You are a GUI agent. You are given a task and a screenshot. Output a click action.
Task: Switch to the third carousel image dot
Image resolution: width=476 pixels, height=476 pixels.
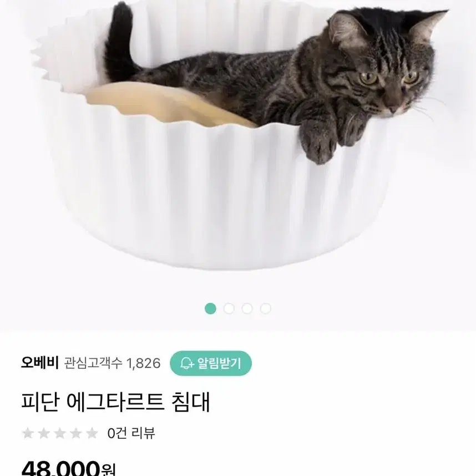(247, 308)
